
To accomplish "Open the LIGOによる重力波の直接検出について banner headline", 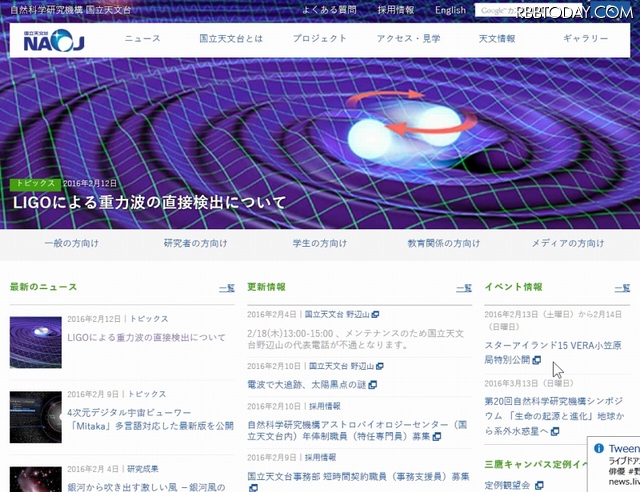I will [149, 203].
